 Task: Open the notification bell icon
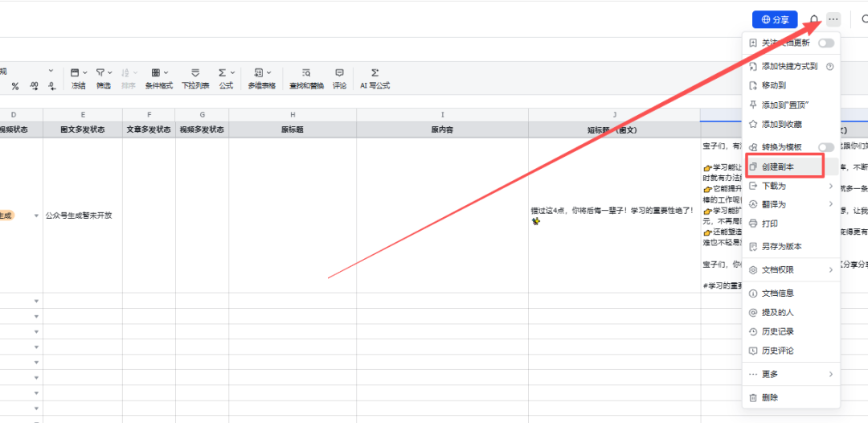pyautogui.click(x=813, y=20)
